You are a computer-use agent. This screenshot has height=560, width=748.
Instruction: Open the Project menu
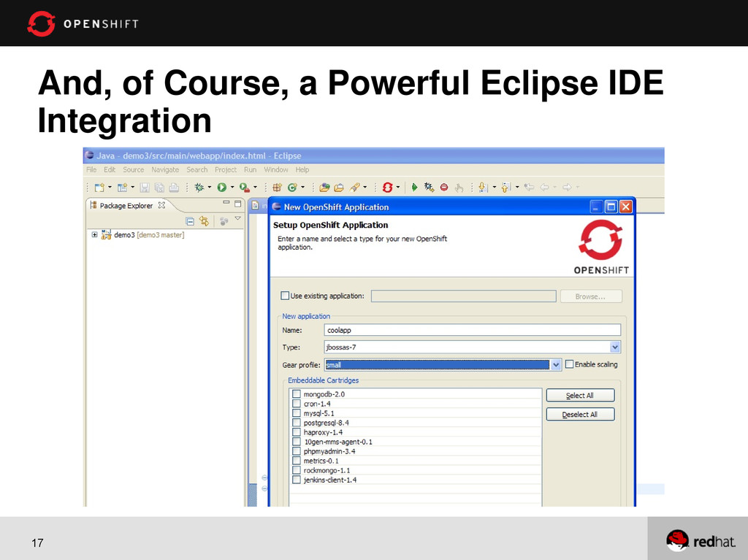click(226, 170)
